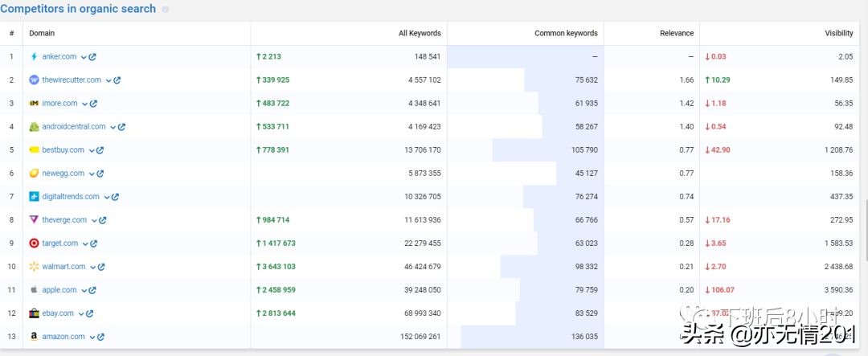Click the thewirecutter.com favicon
This screenshot has width=868, height=356.
[34, 80]
